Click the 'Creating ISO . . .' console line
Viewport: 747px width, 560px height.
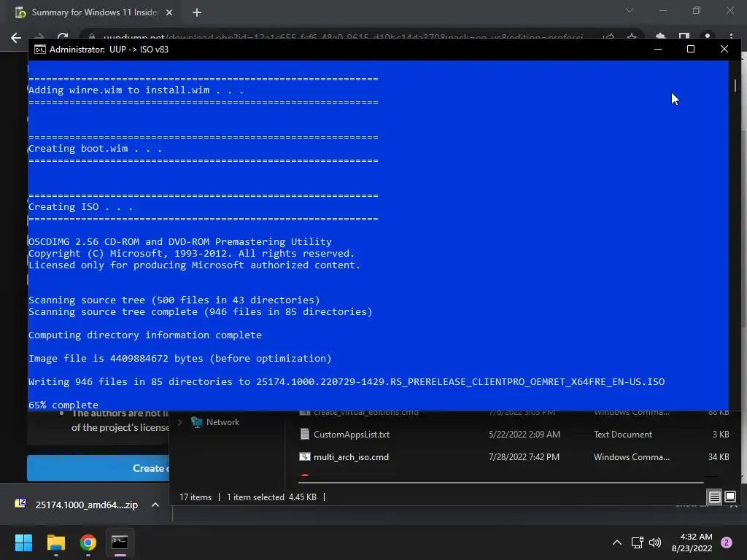pyautogui.click(x=80, y=207)
